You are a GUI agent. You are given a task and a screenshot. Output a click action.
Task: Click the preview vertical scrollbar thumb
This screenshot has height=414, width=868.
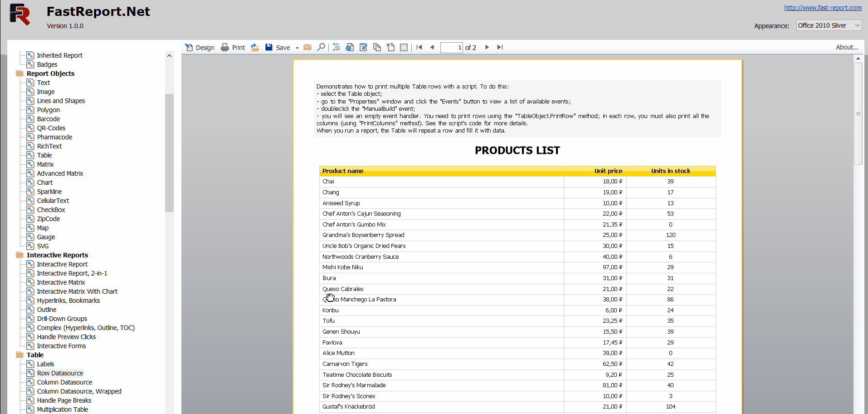coord(858,113)
